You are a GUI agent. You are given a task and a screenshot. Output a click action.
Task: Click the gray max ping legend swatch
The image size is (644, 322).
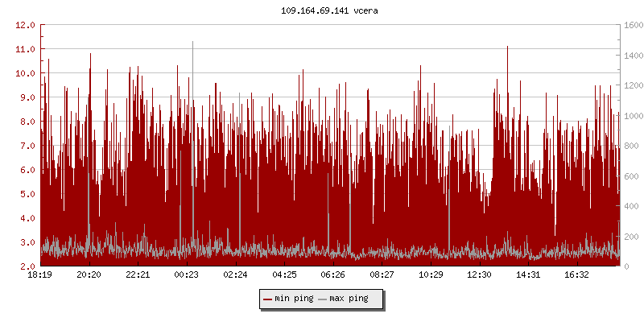323,299
